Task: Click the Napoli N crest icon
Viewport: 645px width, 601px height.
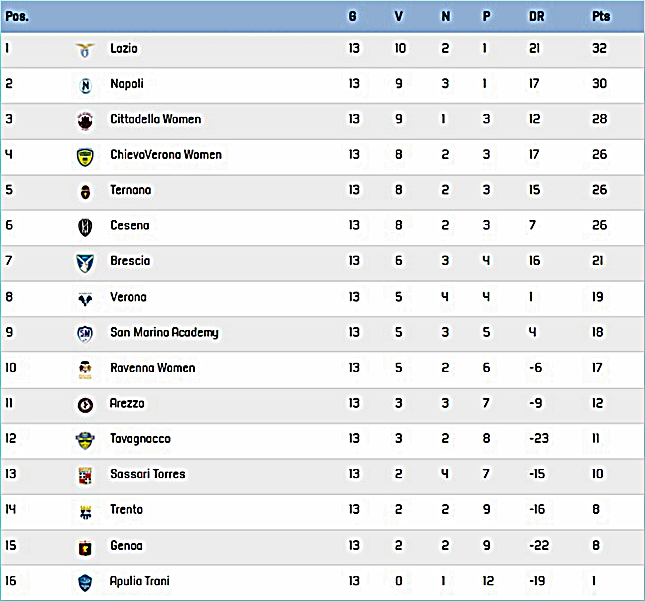Action: tap(85, 86)
